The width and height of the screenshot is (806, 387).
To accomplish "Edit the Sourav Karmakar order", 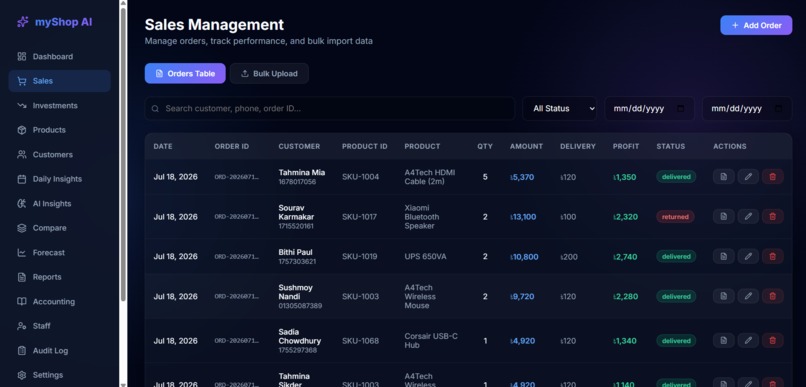I will coord(748,216).
